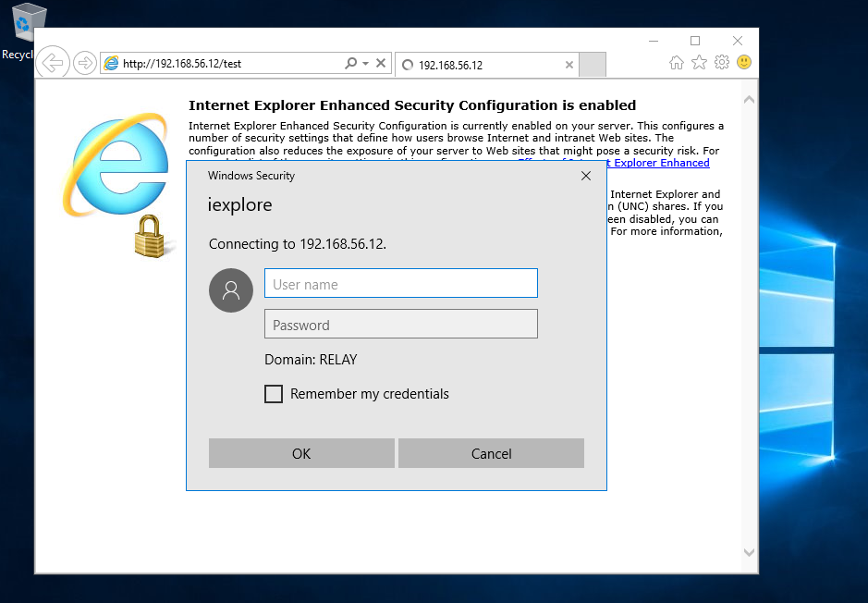Click the search magnifier in the address bar
Image resolution: width=868 pixels, height=603 pixels.
351,64
